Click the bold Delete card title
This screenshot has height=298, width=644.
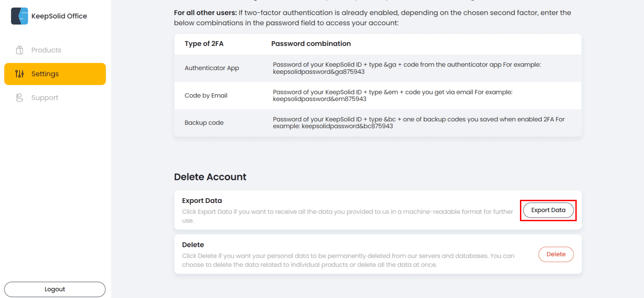(x=193, y=245)
